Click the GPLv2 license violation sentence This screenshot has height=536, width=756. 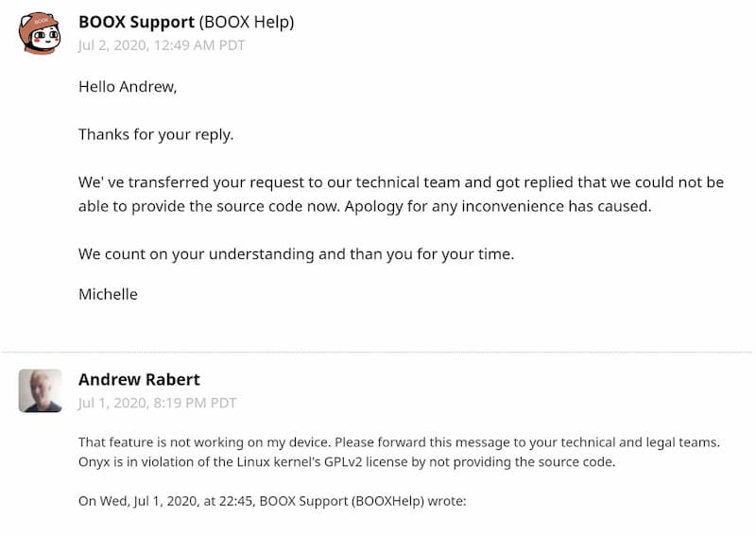[347, 462]
